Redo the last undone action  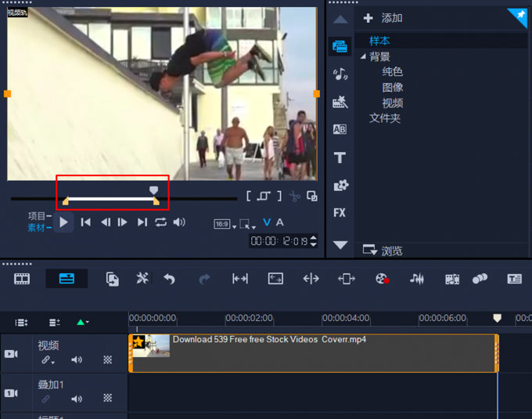coord(204,279)
